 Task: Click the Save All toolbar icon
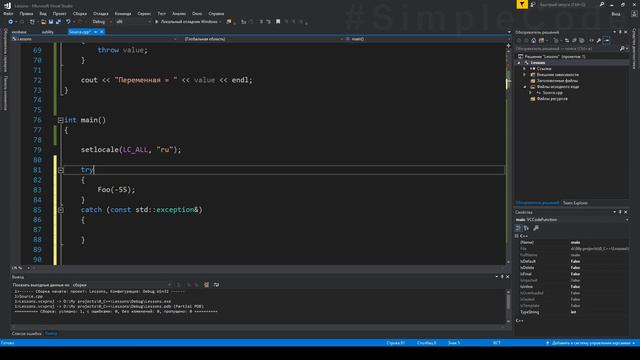click(x=58, y=22)
